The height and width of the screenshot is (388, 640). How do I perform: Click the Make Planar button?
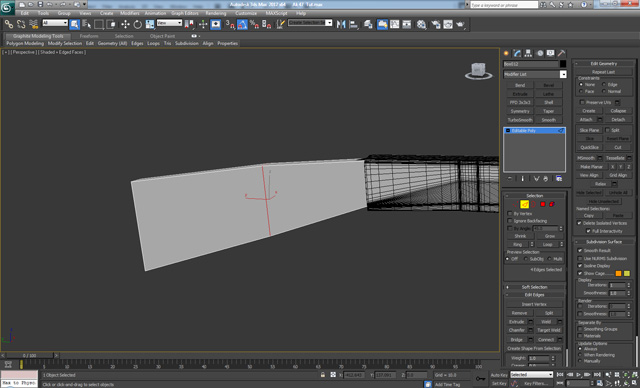(591, 167)
